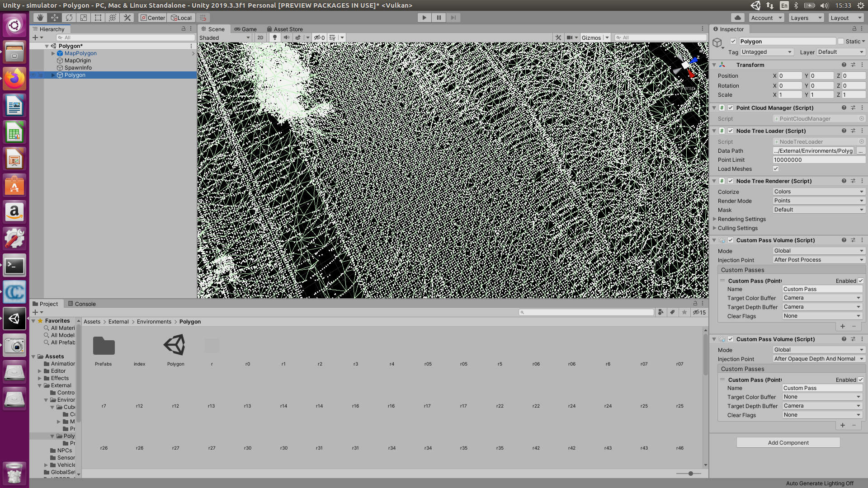Select the Hand (pan) tool
The image size is (868, 488).
coord(40,18)
